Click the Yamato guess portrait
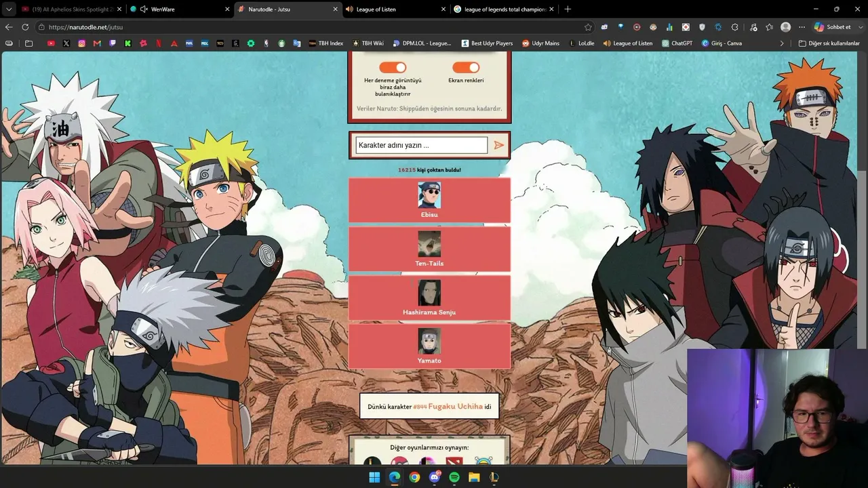868x488 pixels. coord(429,342)
